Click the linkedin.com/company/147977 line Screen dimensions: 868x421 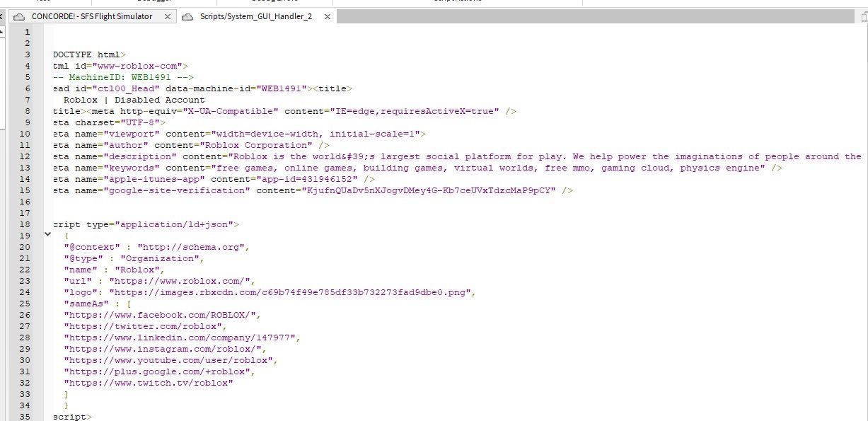(183, 338)
